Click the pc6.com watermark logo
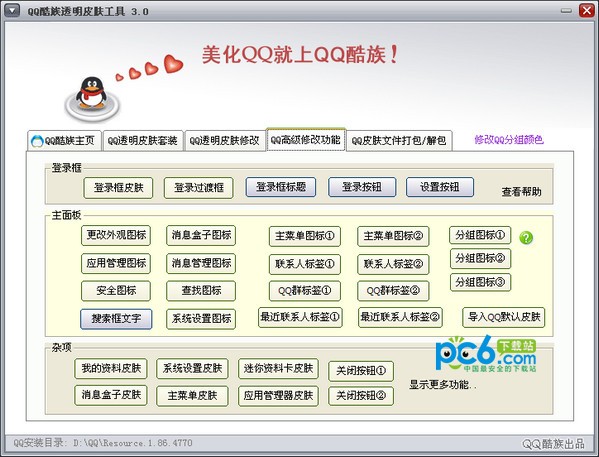The height and width of the screenshot is (457, 599). tap(486, 353)
